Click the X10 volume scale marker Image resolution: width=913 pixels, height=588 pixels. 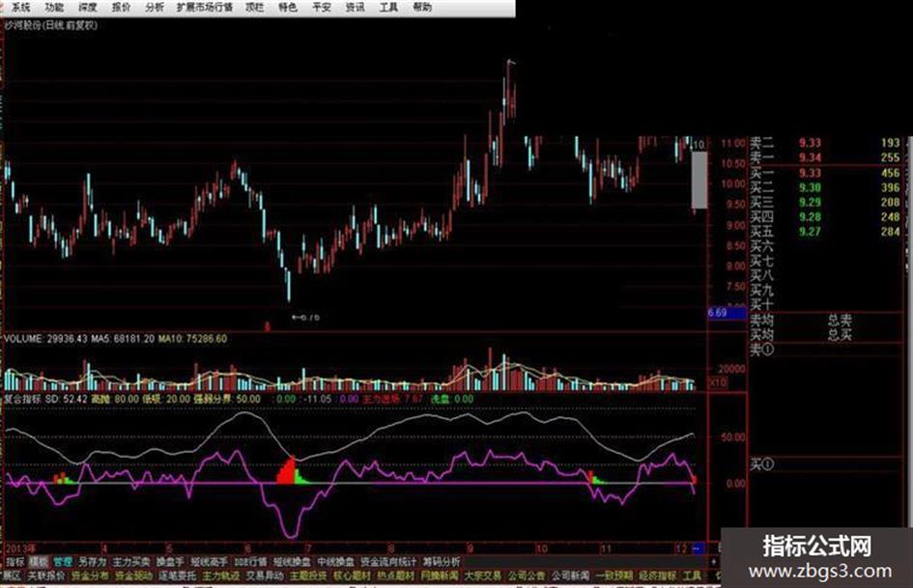pos(717,382)
